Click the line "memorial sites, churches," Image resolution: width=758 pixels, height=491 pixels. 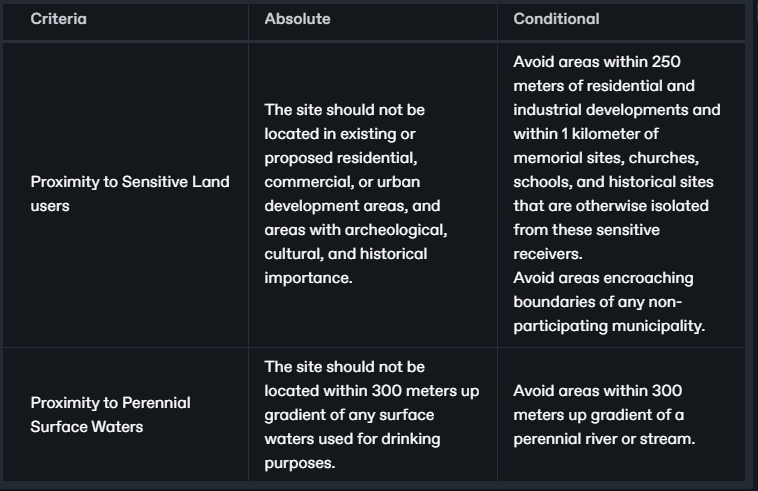606,158
